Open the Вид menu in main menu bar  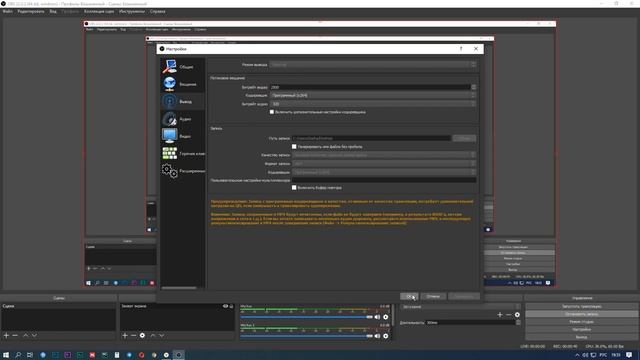click(x=53, y=11)
